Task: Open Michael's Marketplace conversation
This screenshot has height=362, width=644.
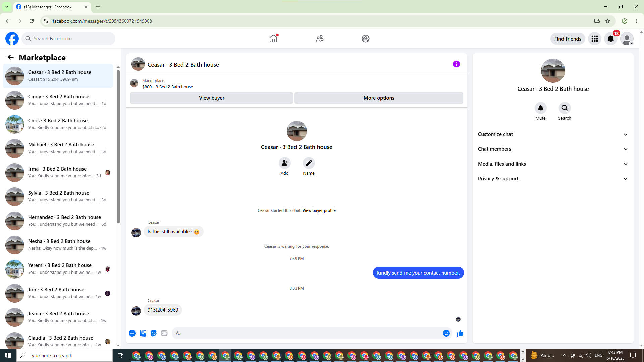Action: click(58, 148)
